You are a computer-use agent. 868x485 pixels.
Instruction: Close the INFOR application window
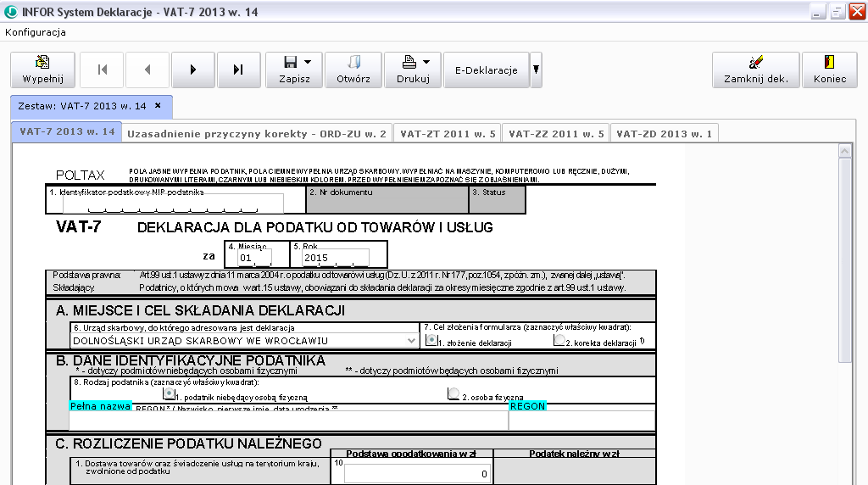point(857,12)
